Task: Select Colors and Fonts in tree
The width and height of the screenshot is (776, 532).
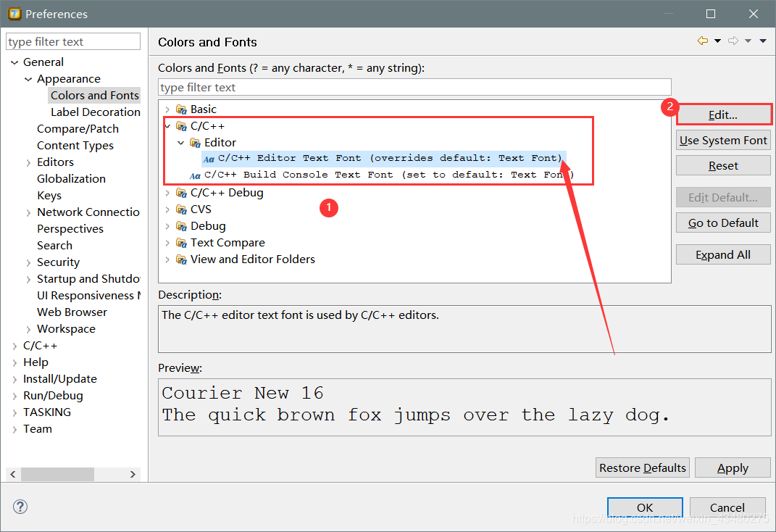Action: coord(94,96)
